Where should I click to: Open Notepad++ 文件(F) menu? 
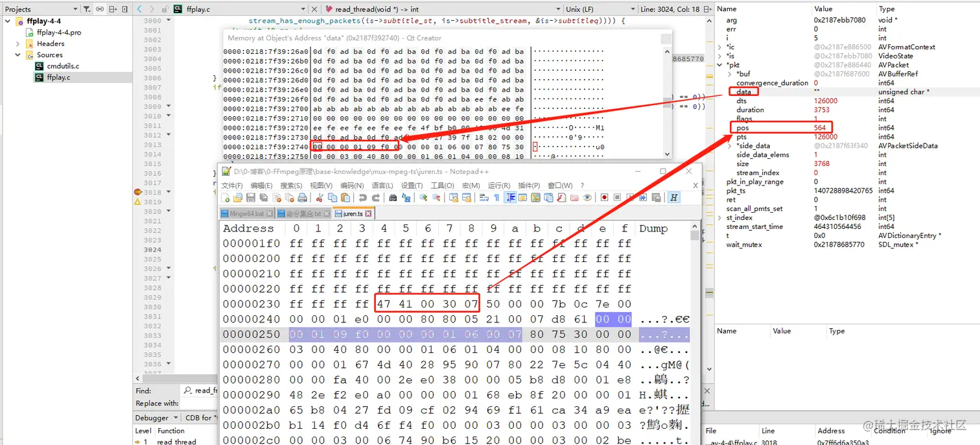point(232,186)
